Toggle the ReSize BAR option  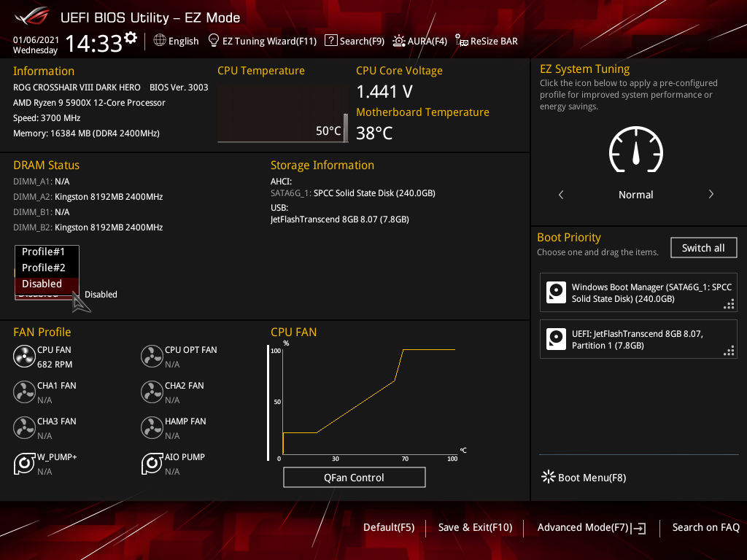click(487, 41)
